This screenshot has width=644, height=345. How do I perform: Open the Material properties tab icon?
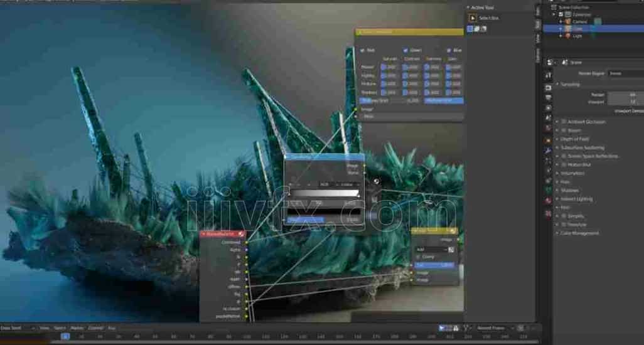[549, 201]
